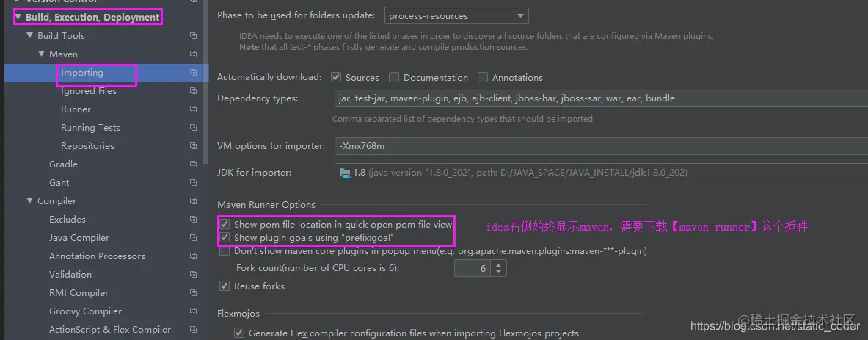The height and width of the screenshot is (340, 868).
Task: Select Ignored Files in Maven tree
Action: coord(89,91)
